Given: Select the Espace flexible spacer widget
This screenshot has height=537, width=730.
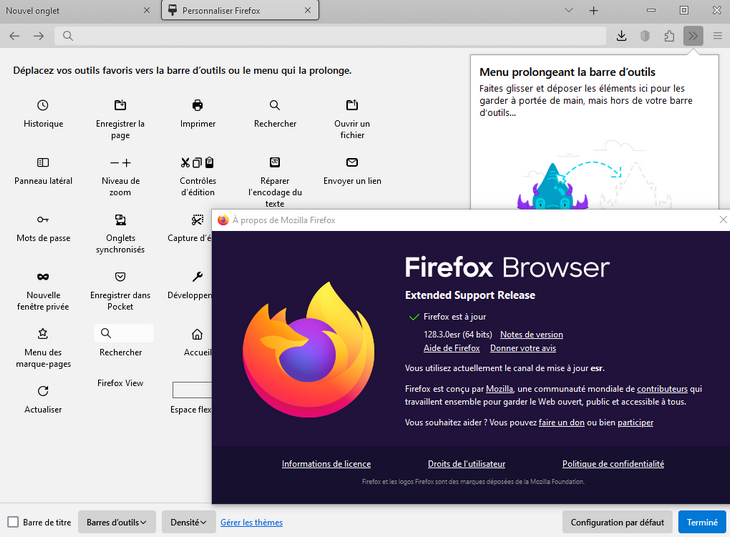Looking at the screenshot, I should (192, 390).
